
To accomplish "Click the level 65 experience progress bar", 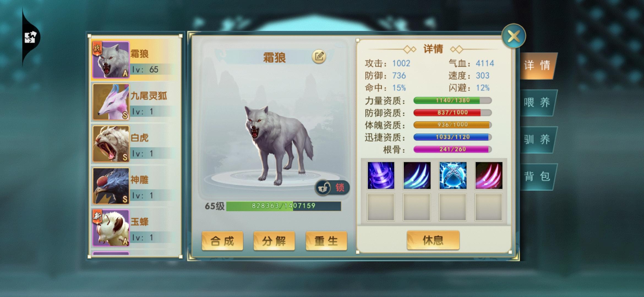I will [283, 206].
